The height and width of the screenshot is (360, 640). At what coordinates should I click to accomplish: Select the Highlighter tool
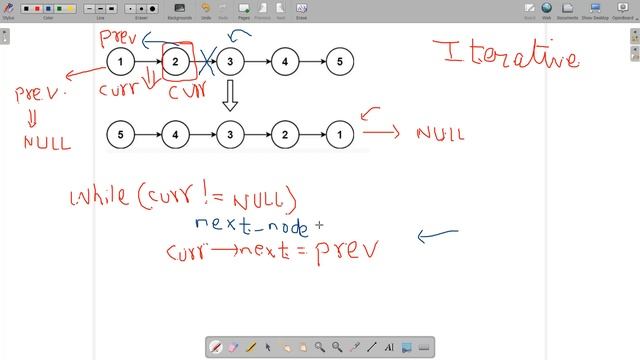pos(251,347)
